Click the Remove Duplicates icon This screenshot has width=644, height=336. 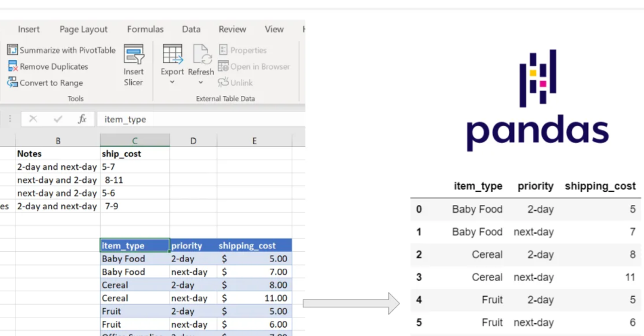(x=13, y=67)
